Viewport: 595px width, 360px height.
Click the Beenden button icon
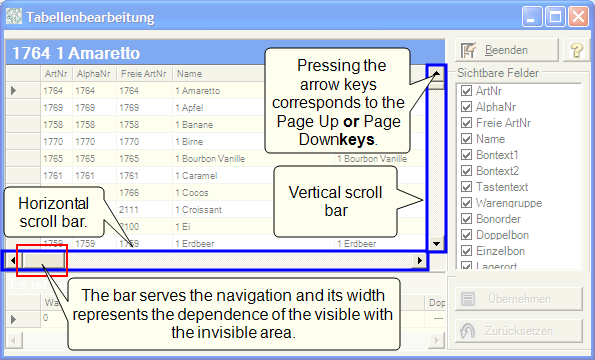pyautogui.click(x=468, y=50)
